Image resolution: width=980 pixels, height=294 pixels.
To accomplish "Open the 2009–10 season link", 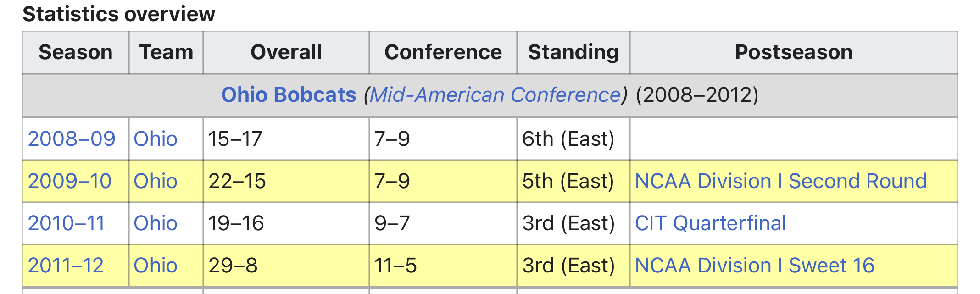I will [70, 181].
